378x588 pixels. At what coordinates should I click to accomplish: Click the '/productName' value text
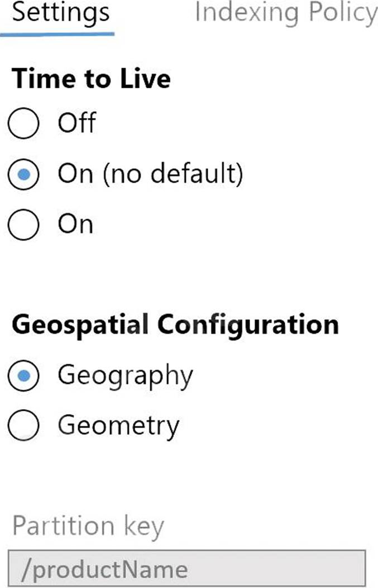(104, 570)
